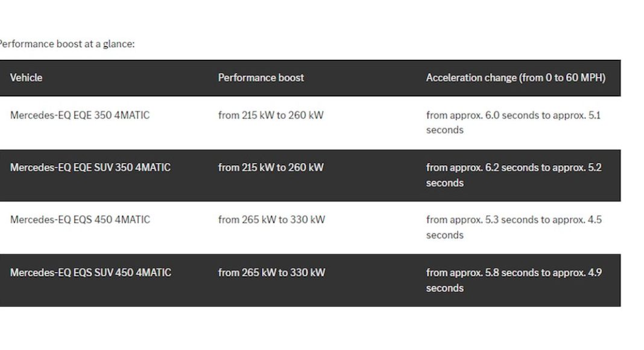The height and width of the screenshot is (350, 644).
Task: Click the word 'seconds' under EQE SUV row
Action: pyautogui.click(x=444, y=183)
